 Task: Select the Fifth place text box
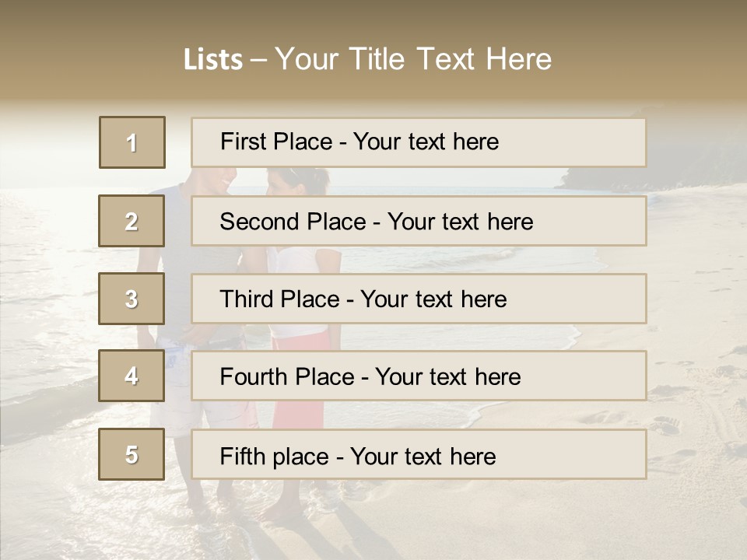click(419, 454)
